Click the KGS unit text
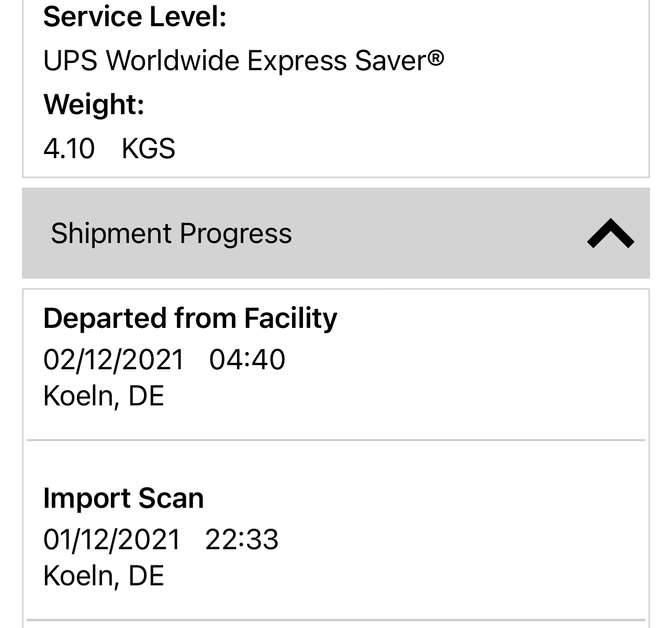The image size is (672, 628). point(148,148)
